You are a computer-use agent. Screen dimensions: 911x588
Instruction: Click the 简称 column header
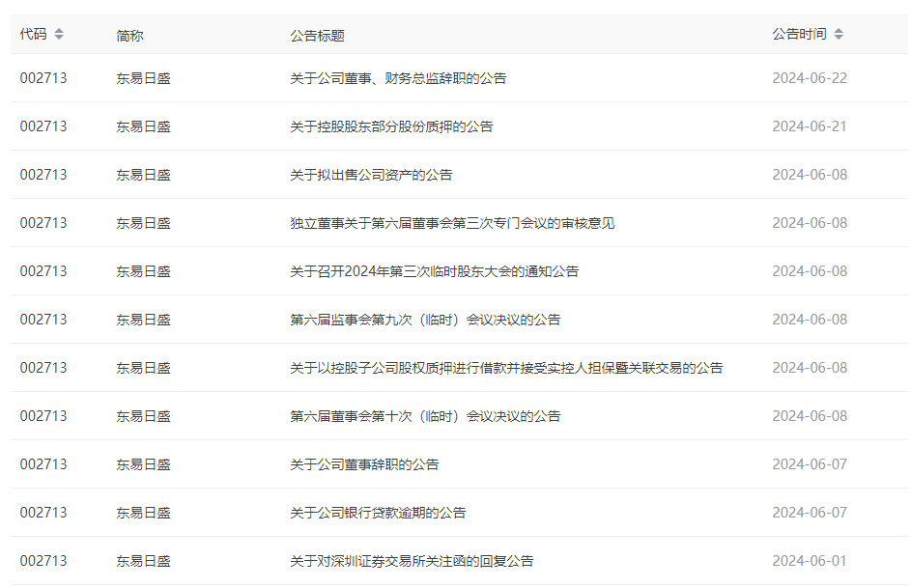[129, 36]
